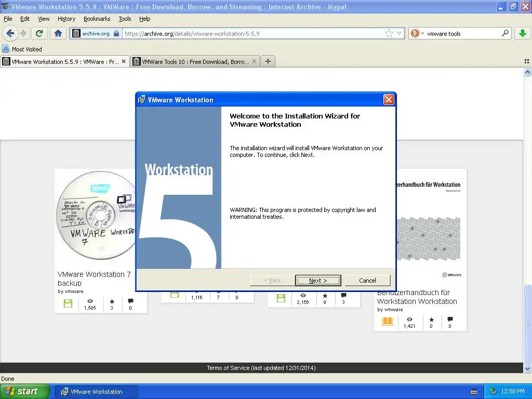Image resolution: width=532 pixels, height=399 pixels.
Task: Open the Downloads green arrow icon
Action: pos(523,33)
